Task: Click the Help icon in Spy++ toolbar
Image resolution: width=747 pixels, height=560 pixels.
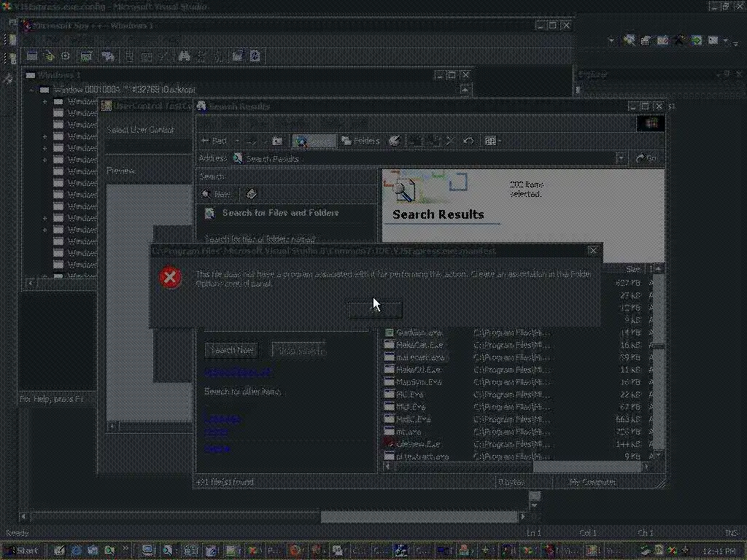Action: point(255,56)
